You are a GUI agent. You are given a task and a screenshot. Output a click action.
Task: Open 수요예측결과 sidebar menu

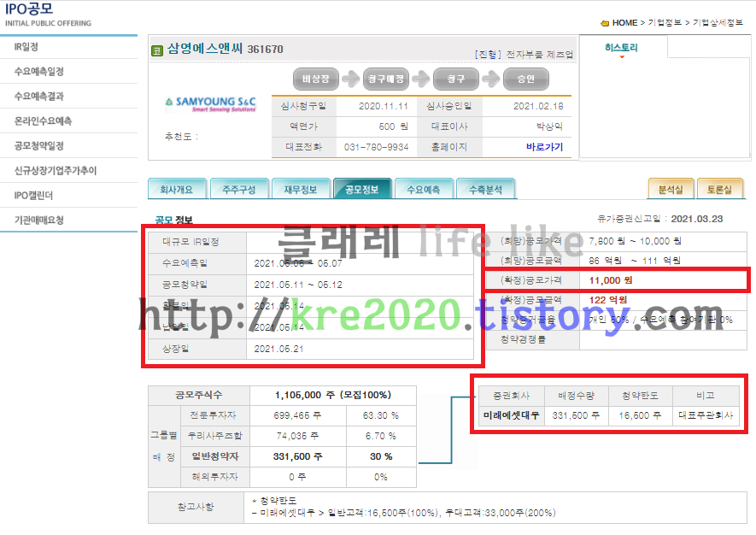[x=38, y=96]
